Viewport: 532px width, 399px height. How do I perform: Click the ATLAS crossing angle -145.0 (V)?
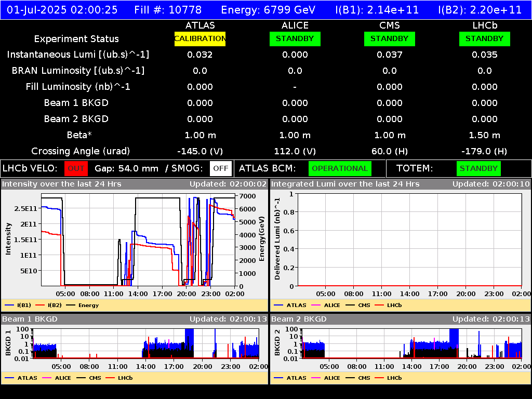[x=200, y=151]
